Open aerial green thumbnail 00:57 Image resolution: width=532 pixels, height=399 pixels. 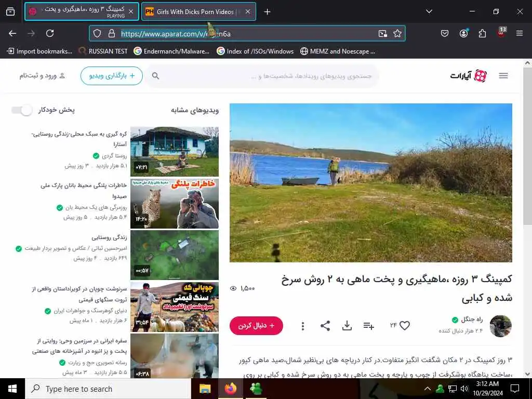pos(175,255)
